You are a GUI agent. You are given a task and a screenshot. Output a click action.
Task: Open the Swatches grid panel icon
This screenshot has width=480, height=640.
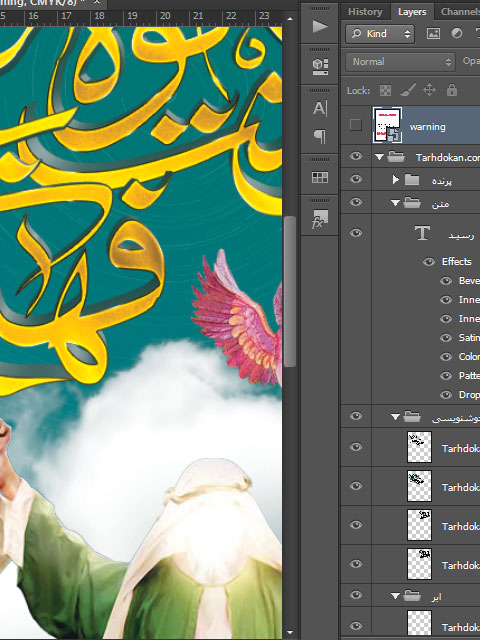(x=320, y=177)
